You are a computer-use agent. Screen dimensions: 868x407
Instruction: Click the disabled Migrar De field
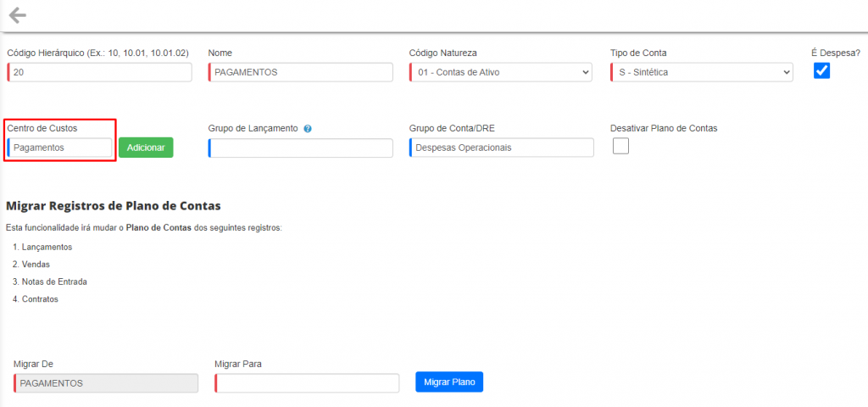[106, 383]
